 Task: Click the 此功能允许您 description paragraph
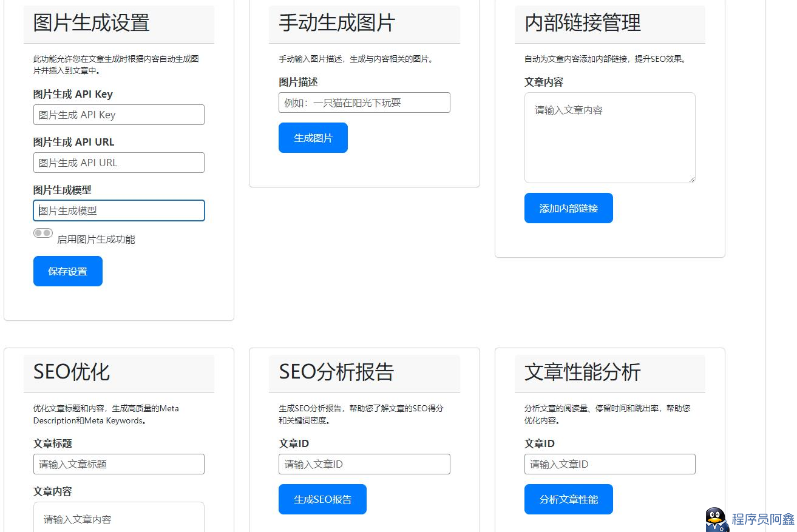116,65
